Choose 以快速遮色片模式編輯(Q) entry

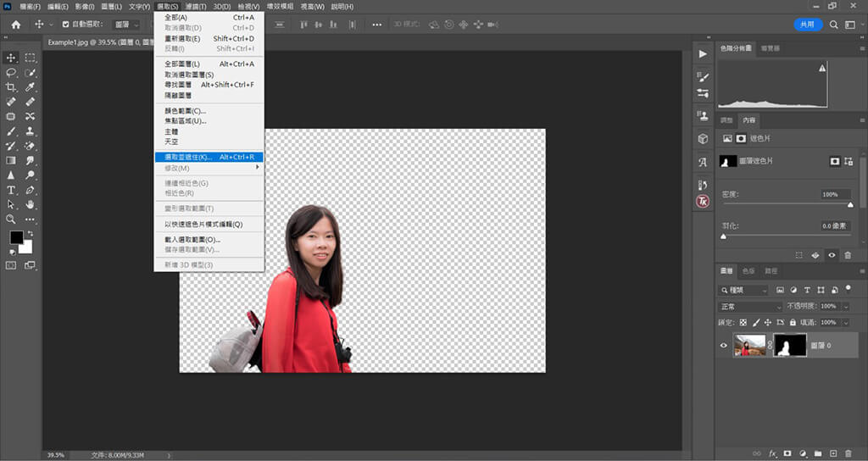pos(209,224)
